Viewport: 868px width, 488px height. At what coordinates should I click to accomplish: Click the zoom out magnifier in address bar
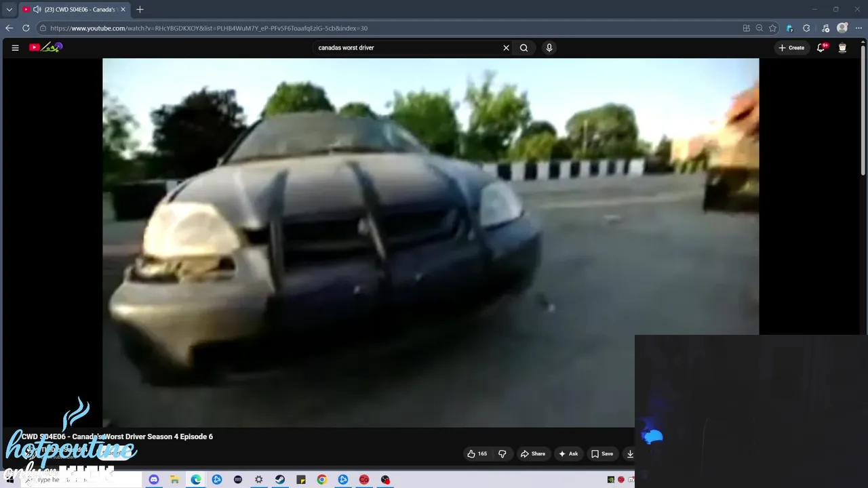point(759,28)
